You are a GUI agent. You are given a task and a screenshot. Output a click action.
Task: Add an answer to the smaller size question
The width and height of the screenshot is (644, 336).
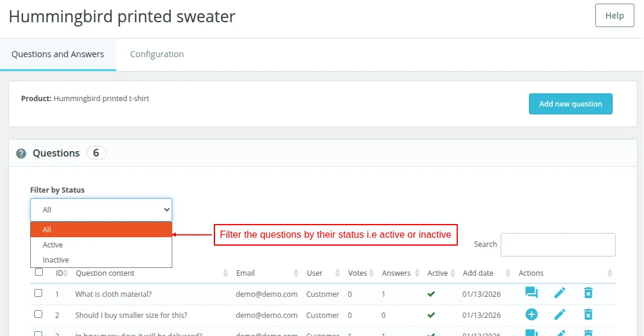[x=531, y=314]
